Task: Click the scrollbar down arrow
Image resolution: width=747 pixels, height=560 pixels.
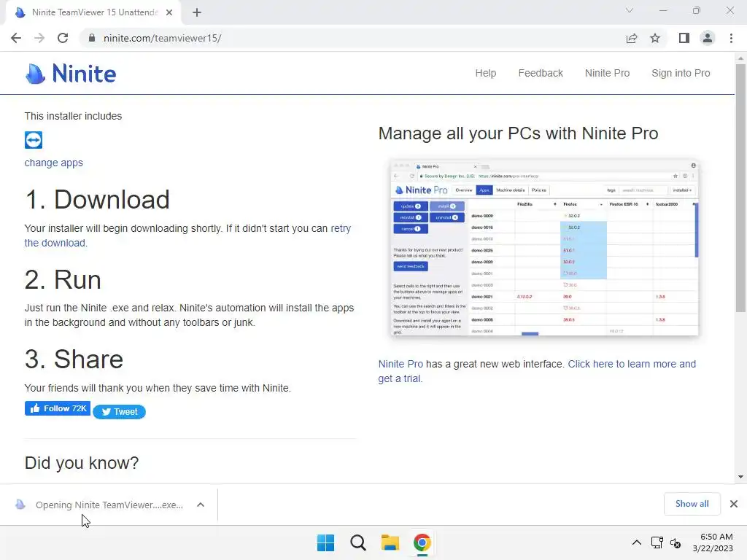Action: pyautogui.click(x=740, y=477)
